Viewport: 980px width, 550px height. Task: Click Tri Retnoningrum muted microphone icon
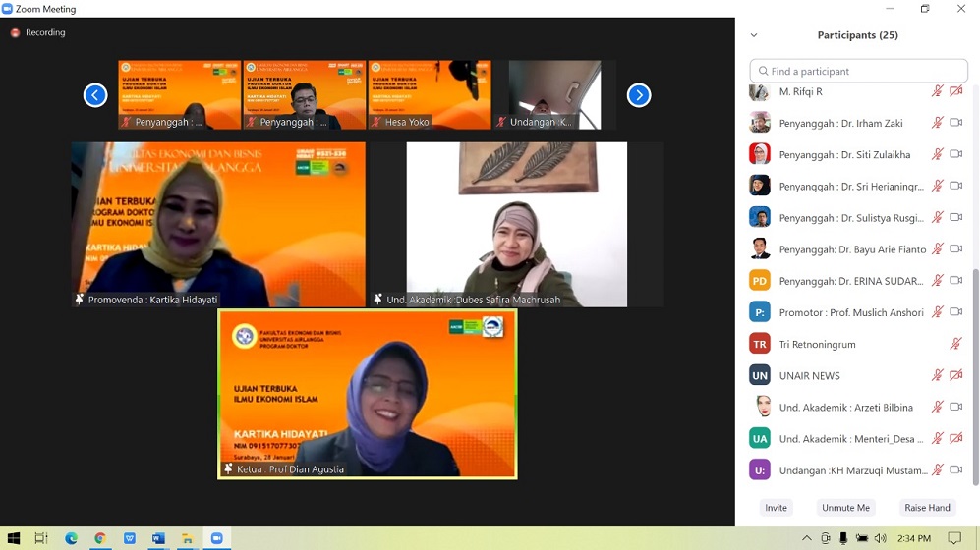tap(955, 344)
